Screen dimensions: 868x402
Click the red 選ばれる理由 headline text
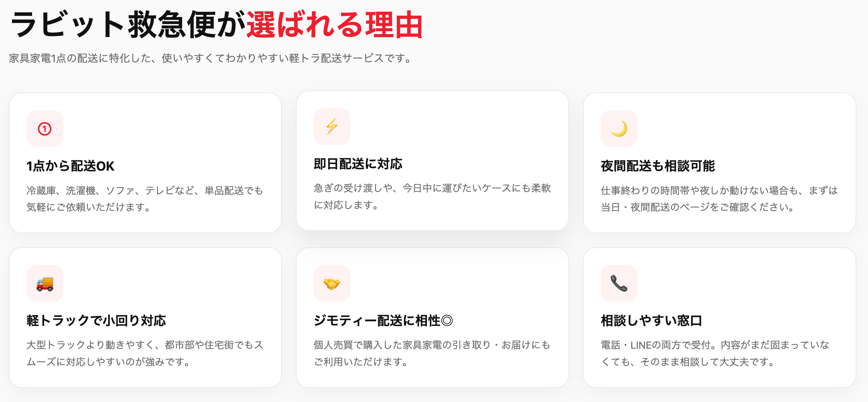[334, 25]
